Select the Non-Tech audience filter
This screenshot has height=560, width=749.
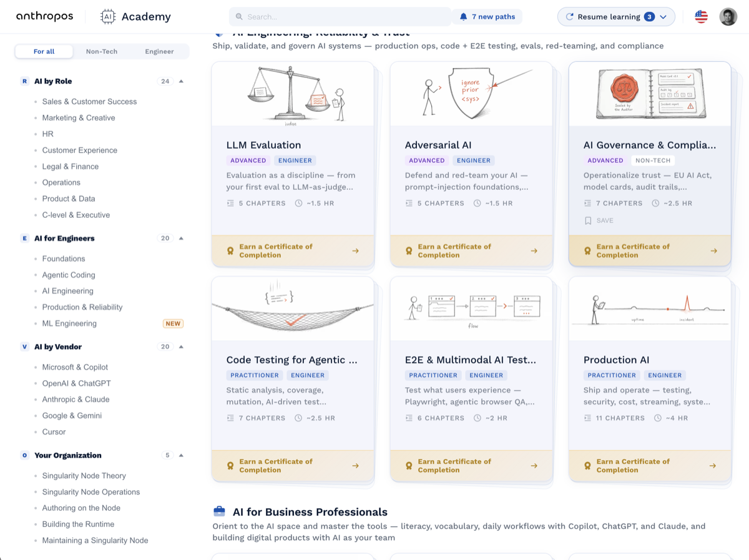[x=102, y=51]
